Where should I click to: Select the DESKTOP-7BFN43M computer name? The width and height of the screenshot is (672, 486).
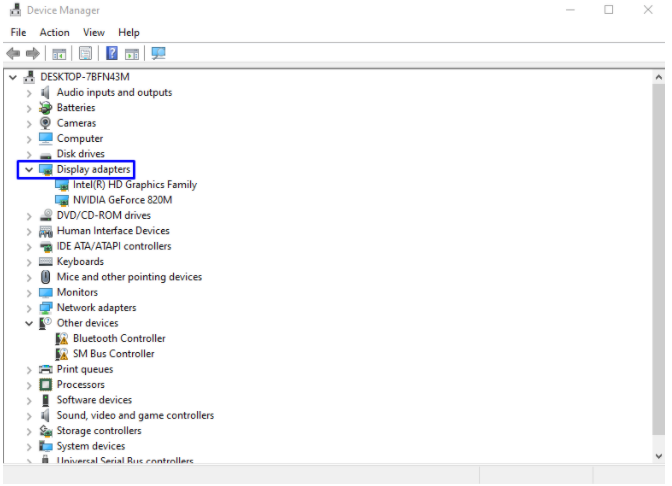click(85, 77)
